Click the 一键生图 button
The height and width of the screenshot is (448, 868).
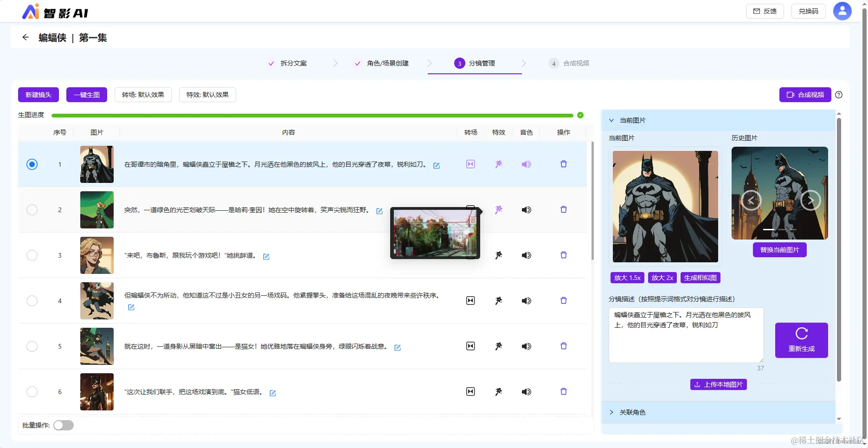pyautogui.click(x=87, y=95)
